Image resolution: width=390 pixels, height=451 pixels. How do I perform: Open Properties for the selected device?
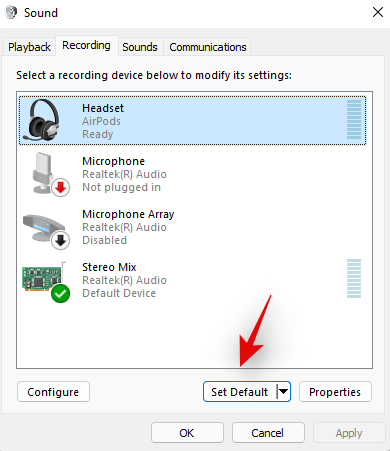coord(335,392)
